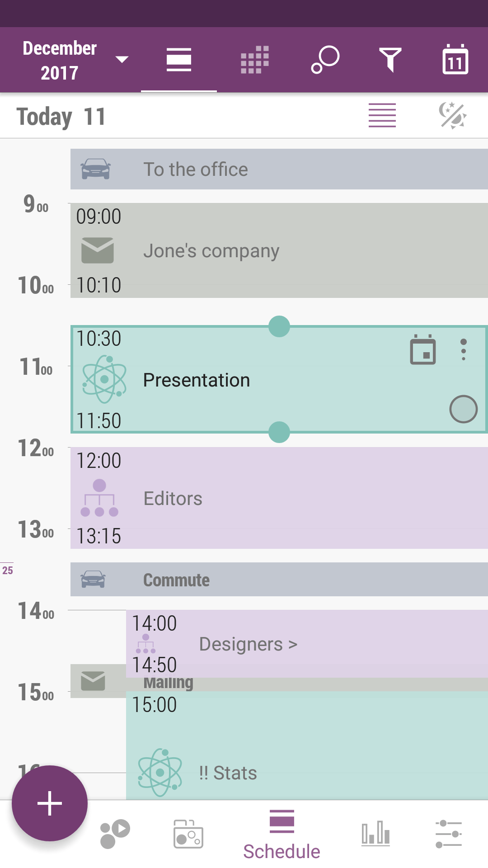The height and width of the screenshot is (868, 488).
Task: Mark Presentation event as completed
Action: (x=463, y=409)
